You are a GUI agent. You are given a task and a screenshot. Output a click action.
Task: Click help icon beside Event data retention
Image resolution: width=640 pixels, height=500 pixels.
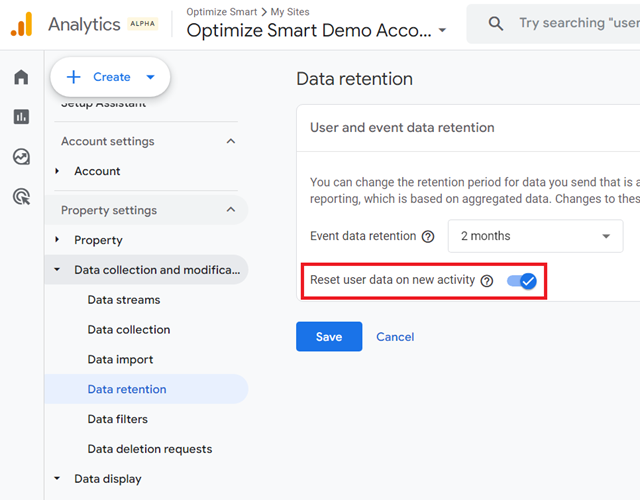tap(428, 236)
